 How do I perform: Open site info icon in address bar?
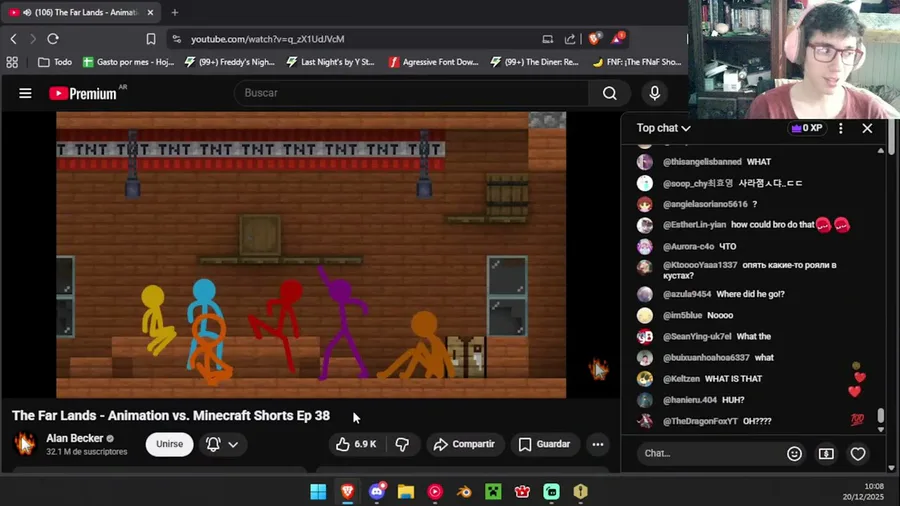(x=177, y=39)
